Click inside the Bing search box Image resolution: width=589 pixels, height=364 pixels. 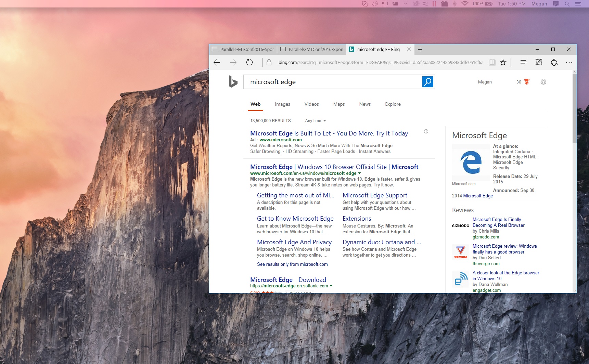(333, 82)
